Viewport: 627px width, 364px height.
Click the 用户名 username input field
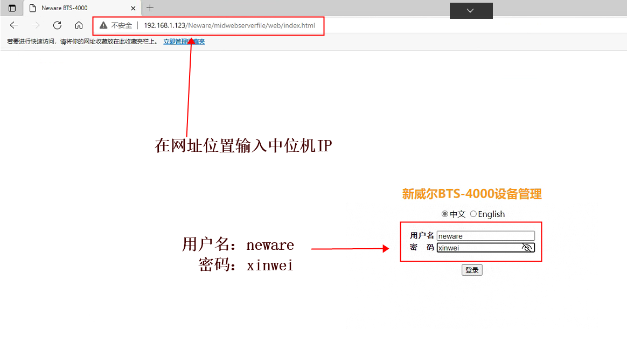(485, 236)
